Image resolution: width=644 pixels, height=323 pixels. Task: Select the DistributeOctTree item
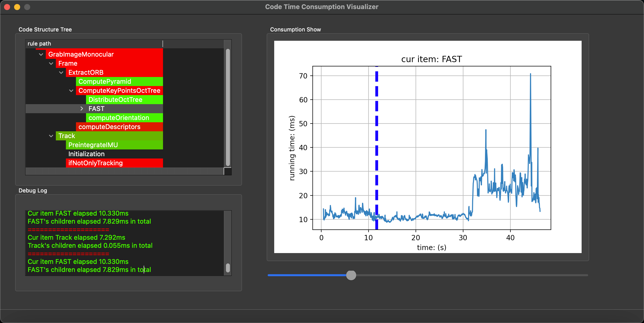pyautogui.click(x=125, y=100)
